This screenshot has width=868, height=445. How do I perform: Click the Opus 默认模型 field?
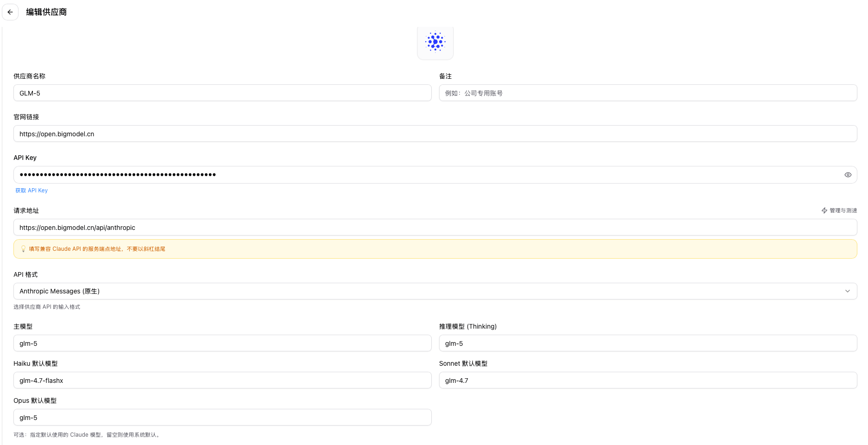[x=222, y=418]
